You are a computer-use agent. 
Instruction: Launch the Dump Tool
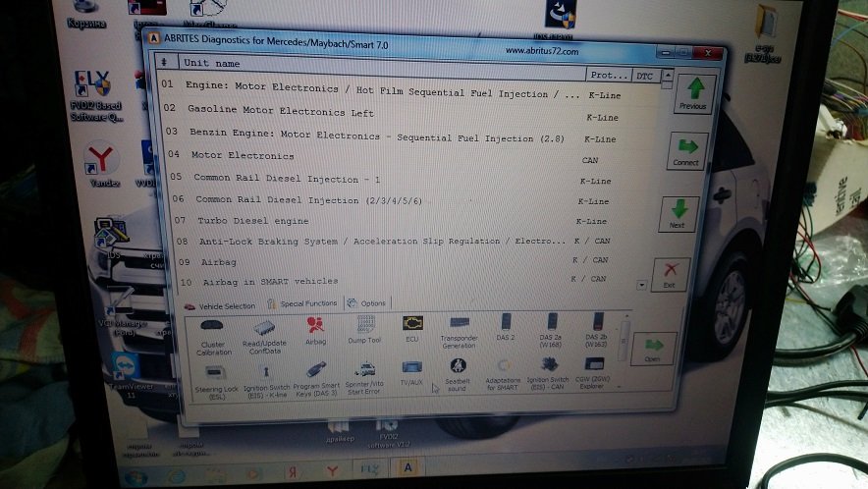coord(365,330)
